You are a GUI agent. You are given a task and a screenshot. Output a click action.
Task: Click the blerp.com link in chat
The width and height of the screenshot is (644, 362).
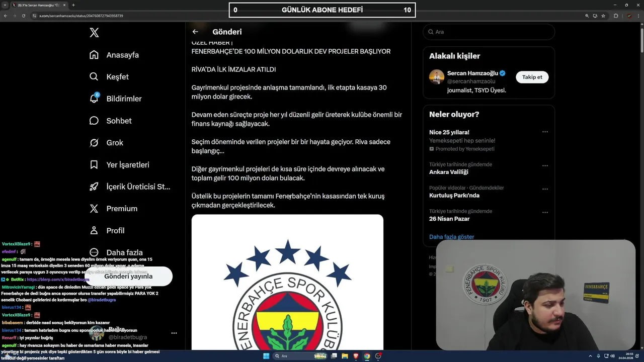point(58,280)
